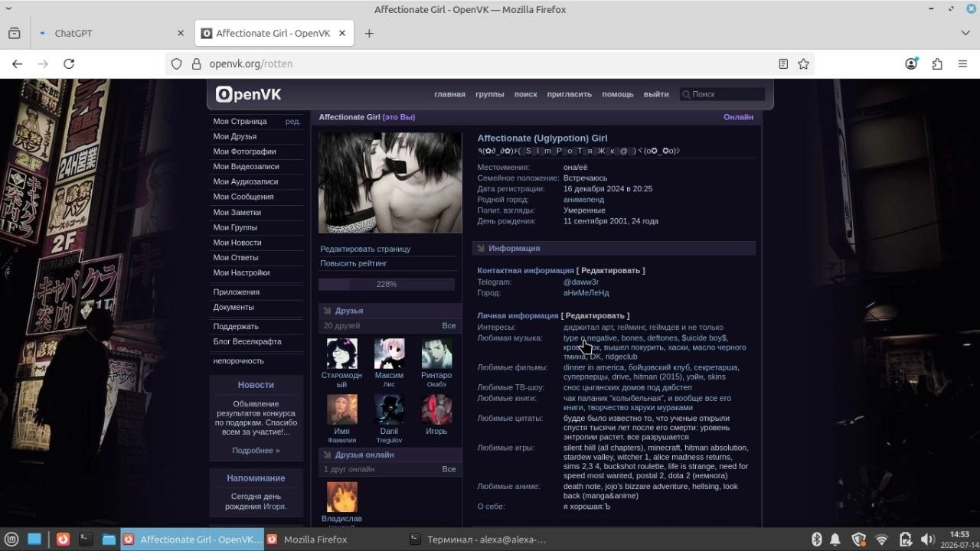
Task: Open the security shield tray icon
Action: (x=858, y=540)
